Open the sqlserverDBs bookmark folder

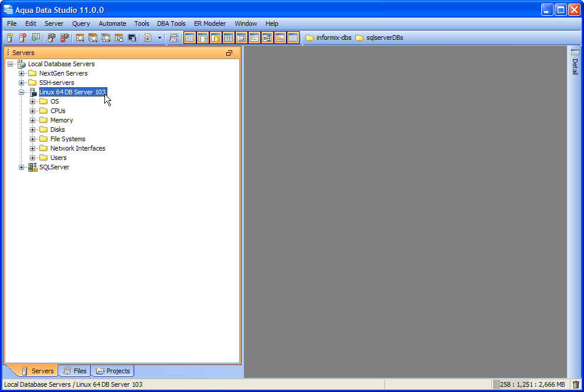379,38
